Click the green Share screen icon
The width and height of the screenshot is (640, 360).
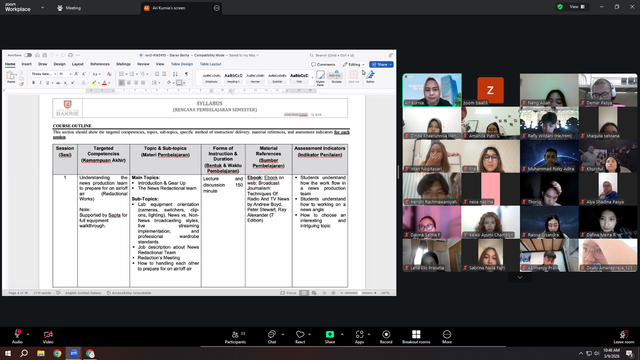330,334
